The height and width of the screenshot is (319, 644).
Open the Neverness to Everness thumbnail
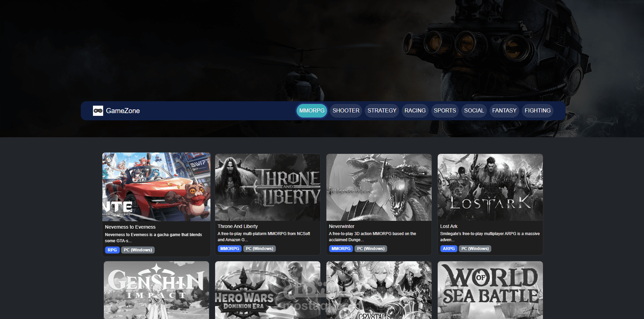[x=156, y=187]
